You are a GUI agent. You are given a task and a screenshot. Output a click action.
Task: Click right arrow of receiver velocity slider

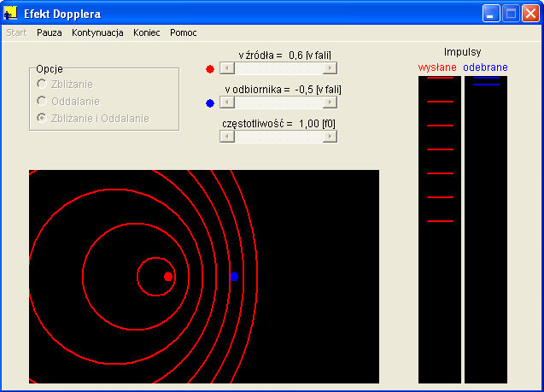pos(330,102)
